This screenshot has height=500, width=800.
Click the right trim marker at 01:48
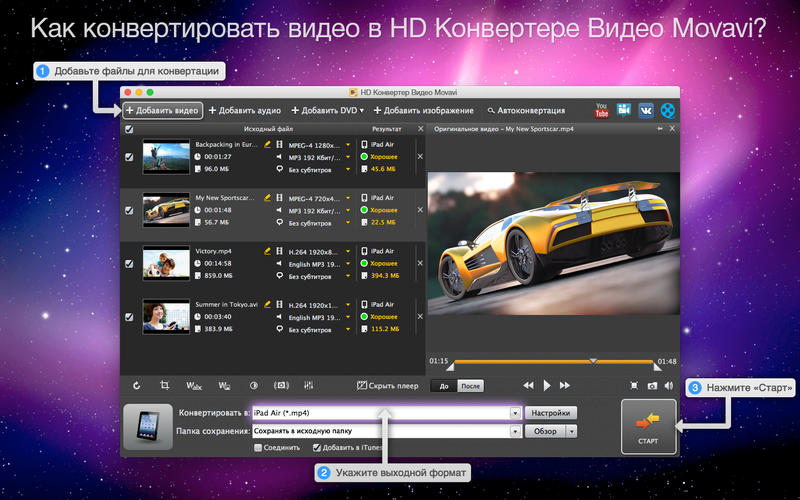(x=657, y=367)
